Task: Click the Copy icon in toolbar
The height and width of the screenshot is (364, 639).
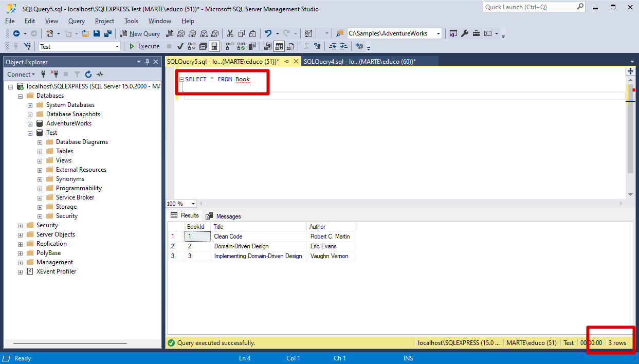Action: coord(241,33)
